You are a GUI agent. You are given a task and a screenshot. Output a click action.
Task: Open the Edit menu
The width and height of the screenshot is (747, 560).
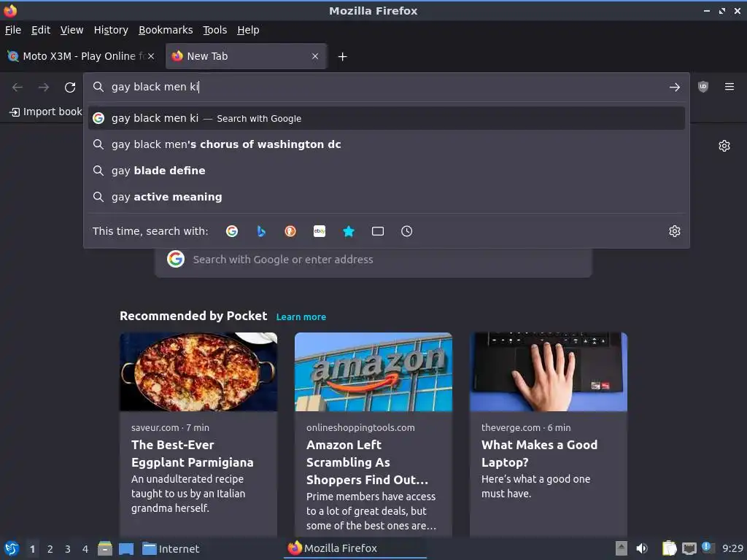[41, 30]
